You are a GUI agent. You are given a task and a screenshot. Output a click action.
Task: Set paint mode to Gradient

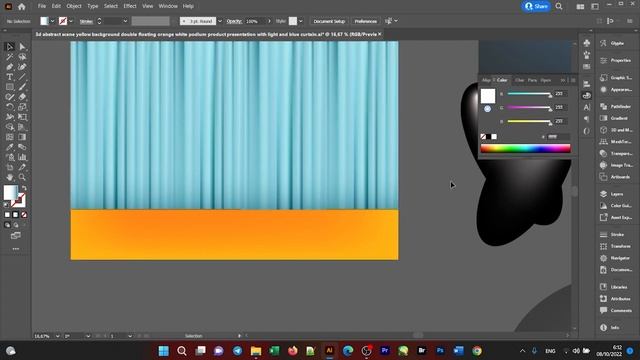point(16,215)
